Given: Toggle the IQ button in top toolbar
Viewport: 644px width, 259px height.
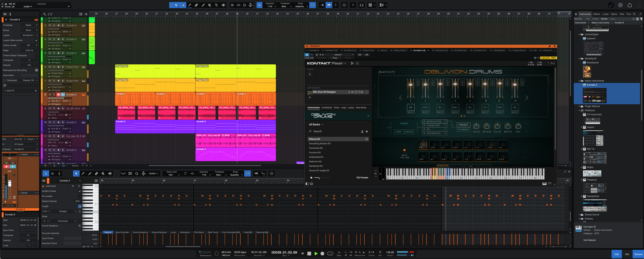Looking at the screenshot, I should click(259, 5).
